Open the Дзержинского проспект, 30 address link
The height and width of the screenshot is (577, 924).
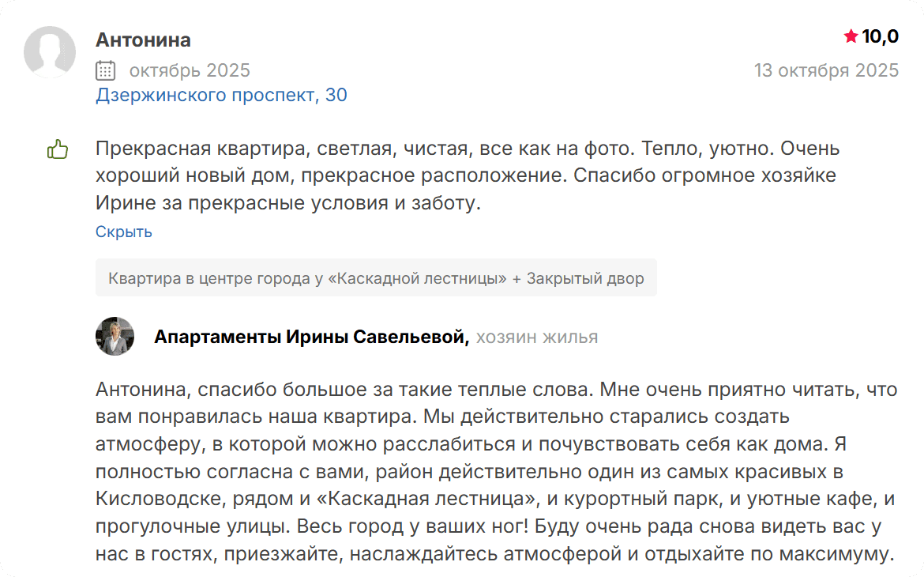[221, 96]
